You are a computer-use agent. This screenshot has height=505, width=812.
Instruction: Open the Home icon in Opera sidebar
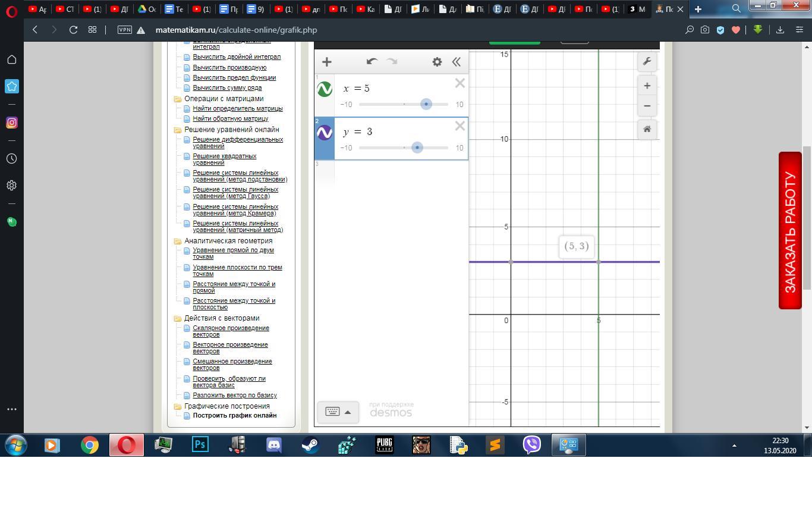point(11,59)
